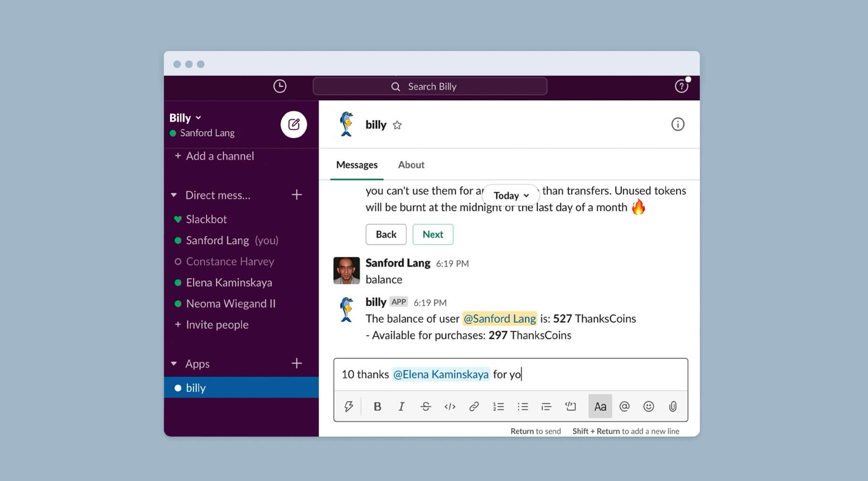Click the Sanford Lang sender name
The image size is (868, 481).
click(x=398, y=263)
